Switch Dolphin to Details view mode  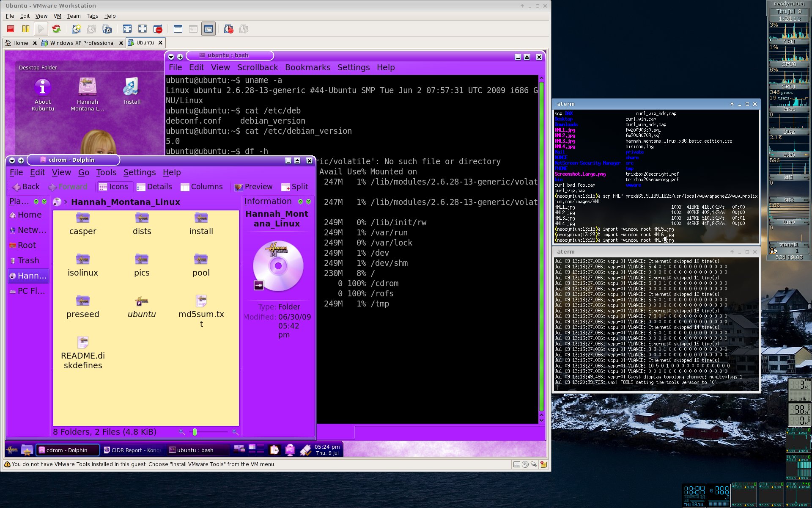[x=154, y=187]
